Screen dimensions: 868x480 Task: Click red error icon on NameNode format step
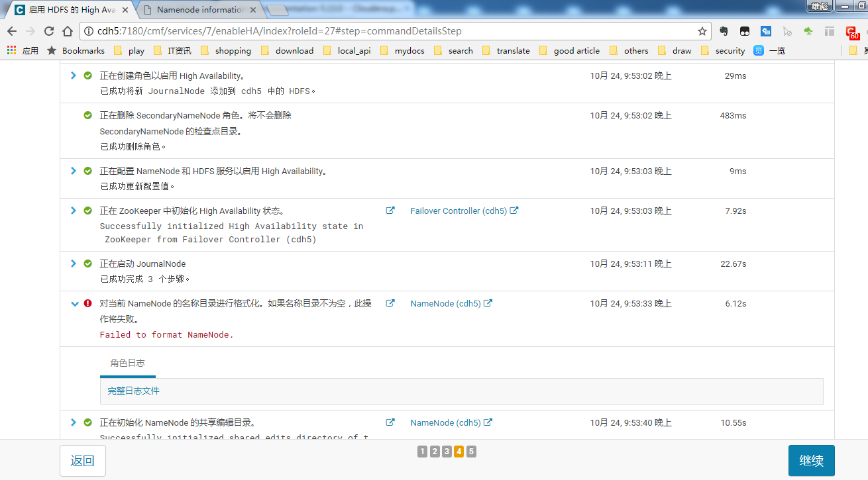pos(87,303)
